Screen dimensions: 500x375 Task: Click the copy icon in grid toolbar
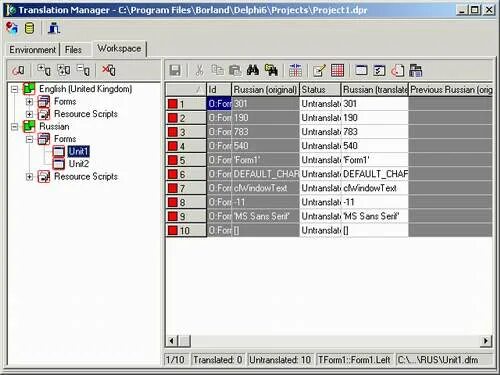click(218, 71)
